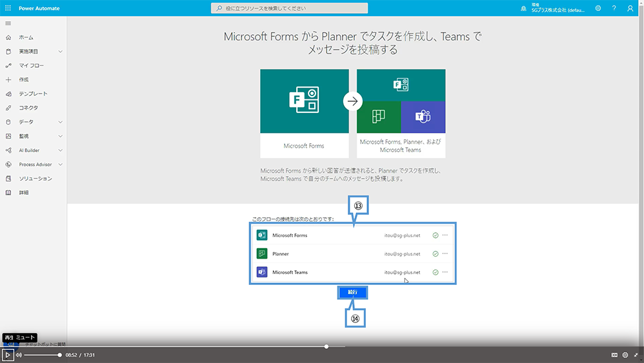
Task: Click the データ database icon
Action: [x=8, y=122]
